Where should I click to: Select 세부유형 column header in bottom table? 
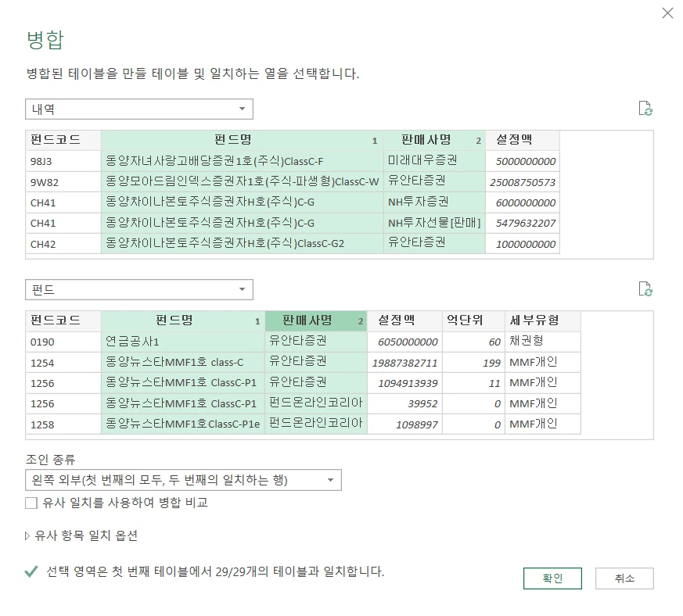pyautogui.click(x=534, y=321)
